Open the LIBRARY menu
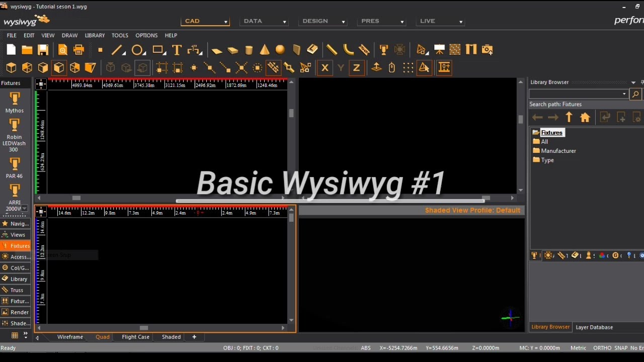 tap(95, 35)
